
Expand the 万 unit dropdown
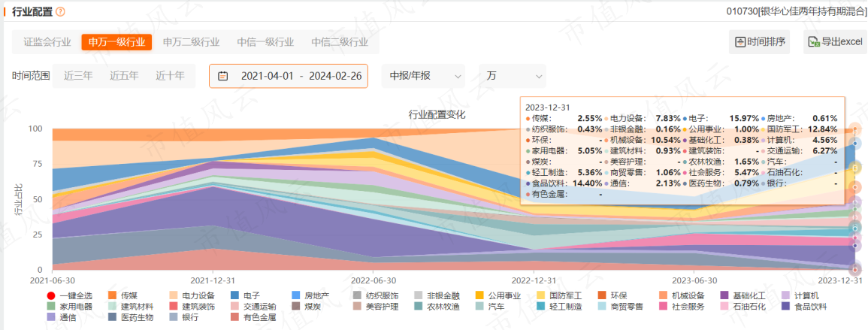click(512, 76)
